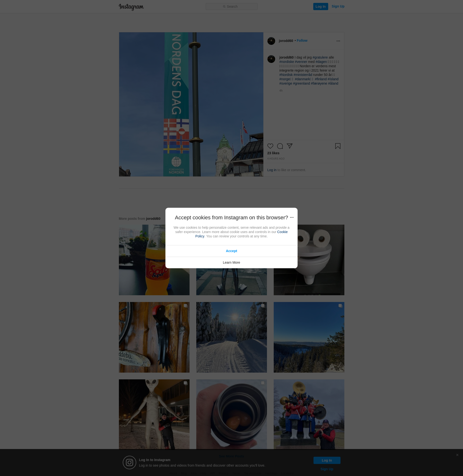463x476 pixels.
Task: Open the #gratulere hashtag link
Action: point(320,57)
